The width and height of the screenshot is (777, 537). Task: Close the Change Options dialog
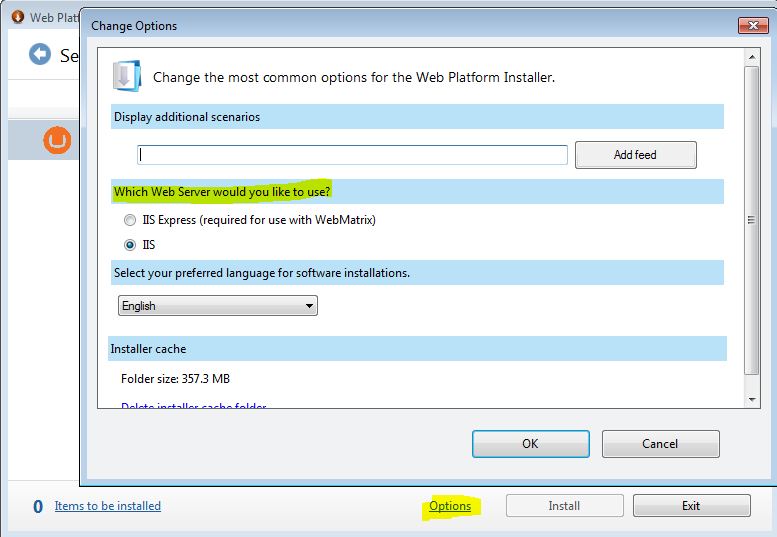click(x=753, y=25)
